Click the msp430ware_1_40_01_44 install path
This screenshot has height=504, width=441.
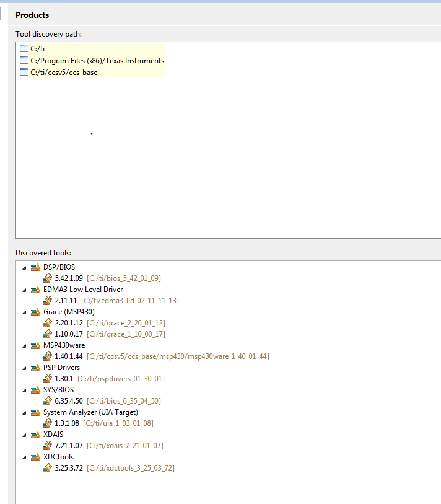[178, 356]
